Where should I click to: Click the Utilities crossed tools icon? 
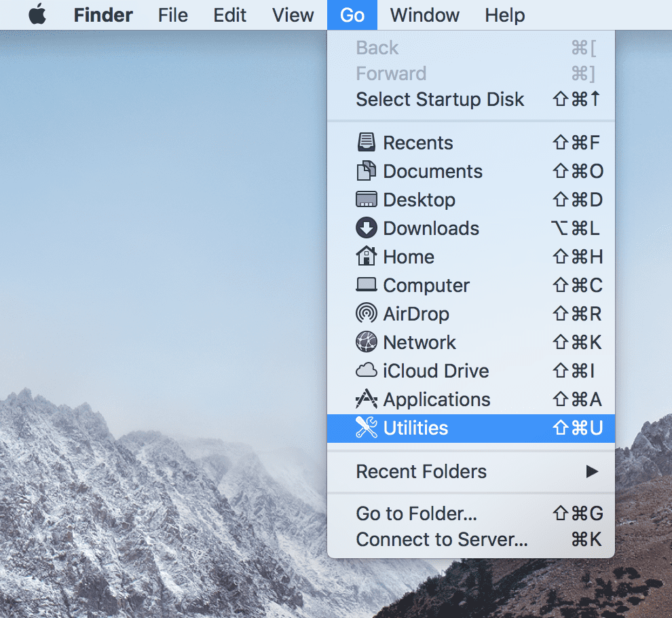click(x=367, y=428)
